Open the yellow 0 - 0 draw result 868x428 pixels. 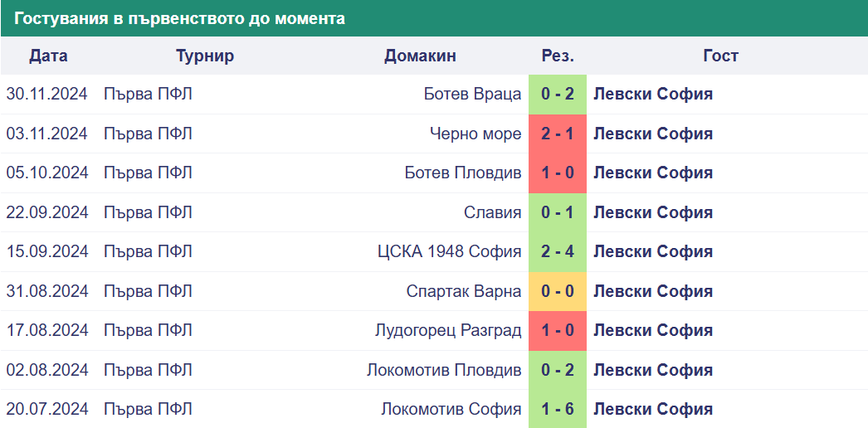point(558,291)
